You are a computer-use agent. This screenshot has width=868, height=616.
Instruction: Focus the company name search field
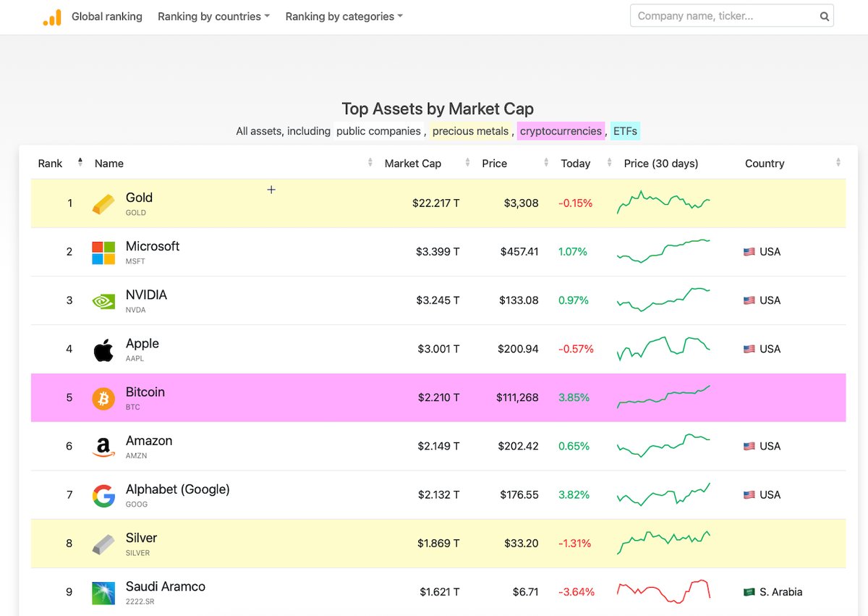click(x=723, y=16)
